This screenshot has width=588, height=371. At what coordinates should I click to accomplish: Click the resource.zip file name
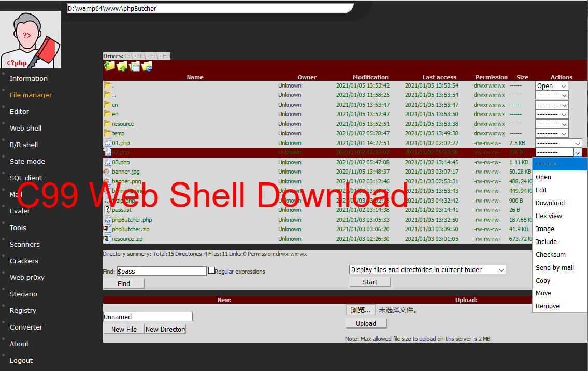point(127,238)
